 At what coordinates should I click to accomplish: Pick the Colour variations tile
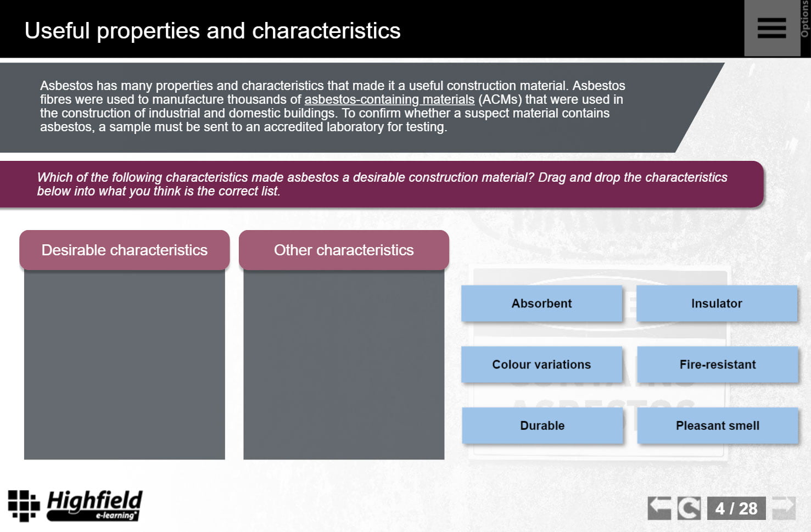tap(541, 365)
